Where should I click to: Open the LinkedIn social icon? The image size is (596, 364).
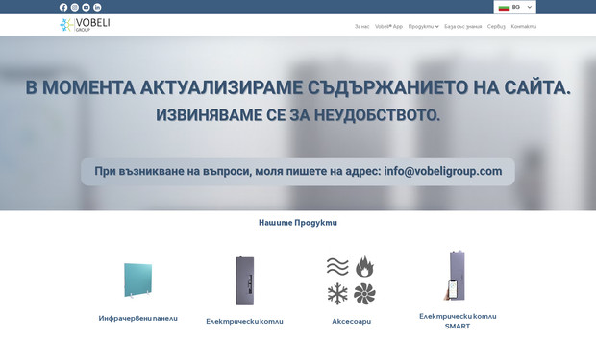(97, 8)
